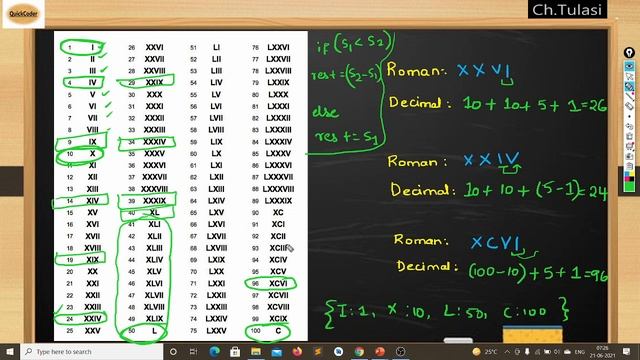The image size is (640, 360).
Task: Pick the green color swatch
Action: pyautogui.click(x=629, y=186)
